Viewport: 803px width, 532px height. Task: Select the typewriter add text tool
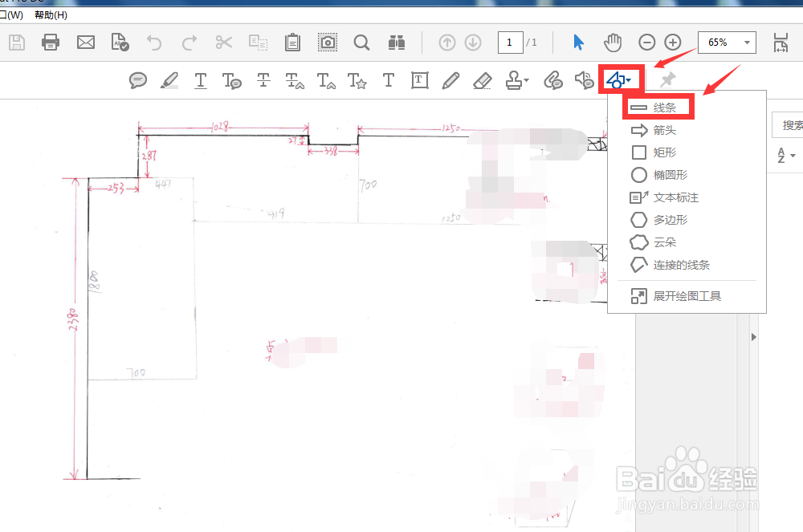coord(388,80)
